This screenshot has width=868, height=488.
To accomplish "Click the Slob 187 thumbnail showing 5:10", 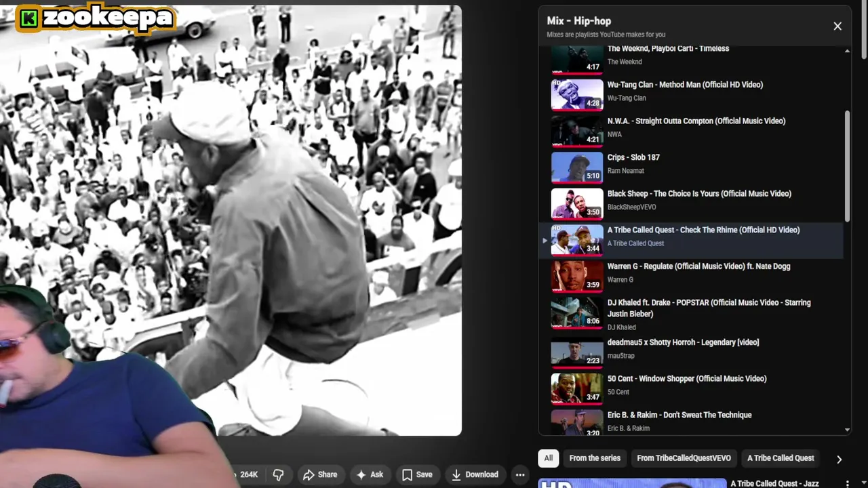I will (x=577, y=167).
